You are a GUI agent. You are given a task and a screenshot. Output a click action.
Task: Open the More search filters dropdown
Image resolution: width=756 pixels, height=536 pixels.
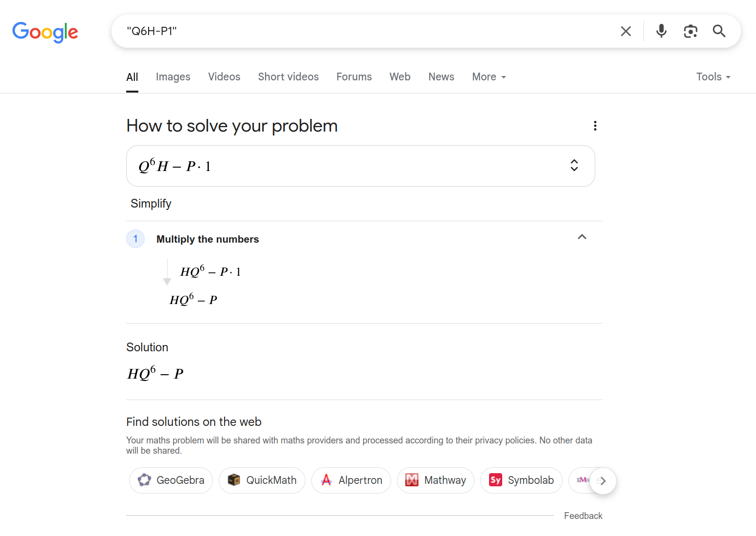489,77
